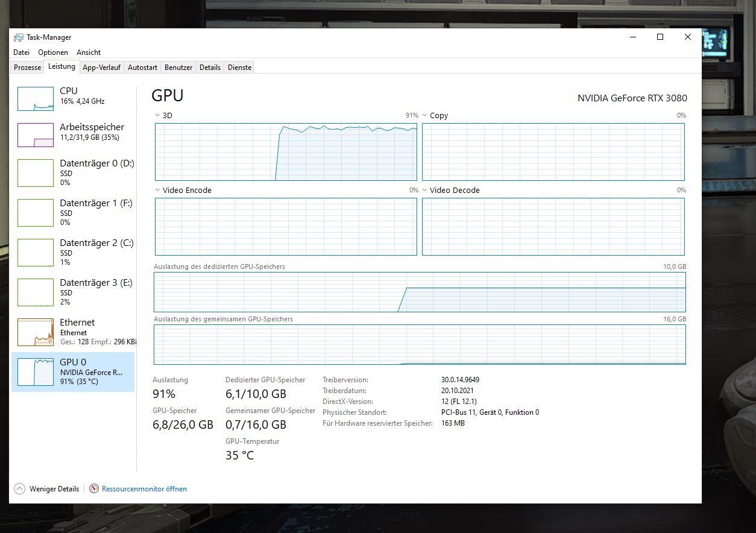Click the Copy utilization graph
Image resolution: width=756 pixels, height=533 pixels.
(x=553, y=152)
